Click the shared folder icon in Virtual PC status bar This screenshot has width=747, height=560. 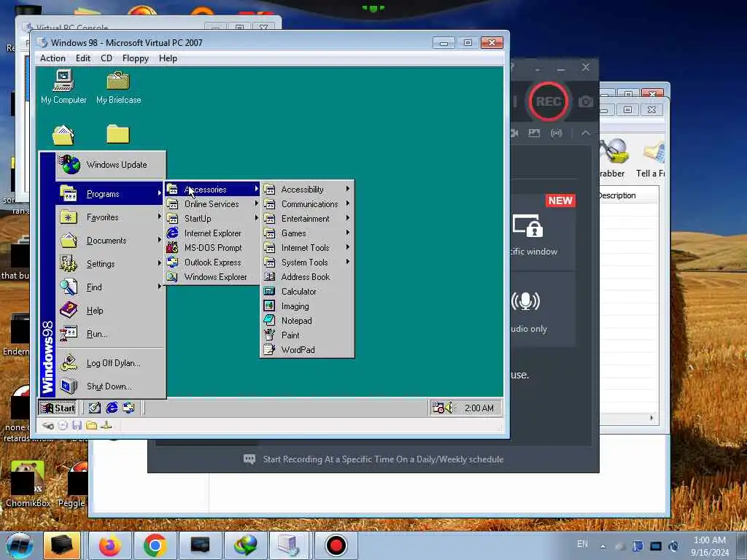[x=92, y=425]
